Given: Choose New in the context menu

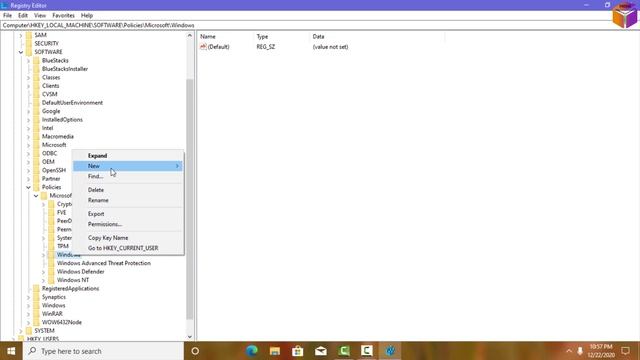Looking at the screenshot, I should (x=127, y=166).
